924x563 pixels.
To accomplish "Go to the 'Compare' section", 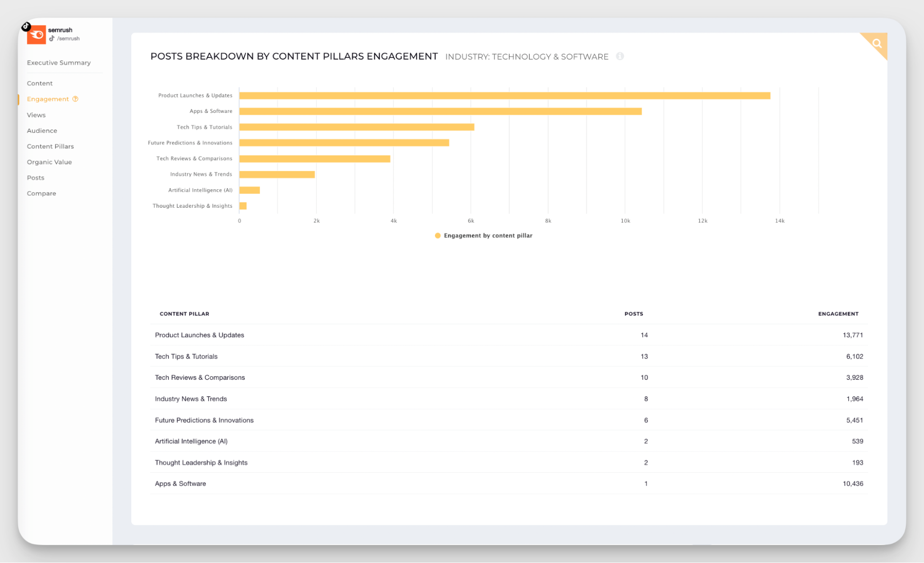I will (42, 193).
